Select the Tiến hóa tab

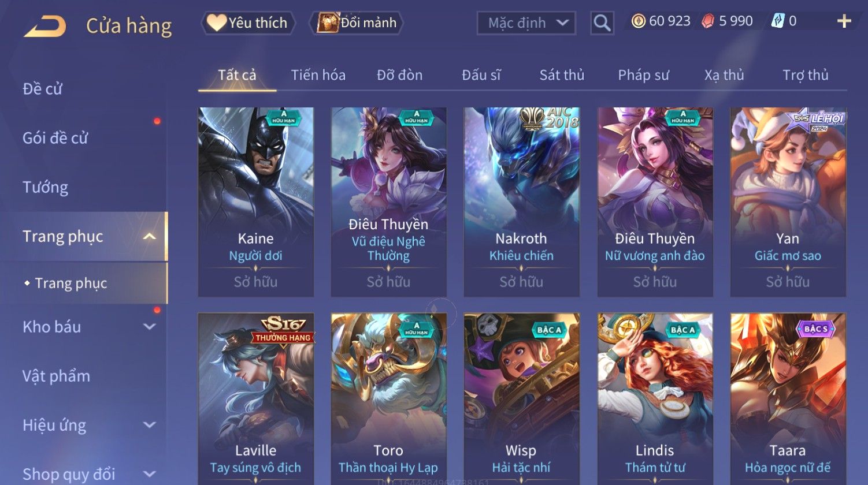tap(318, 75)
